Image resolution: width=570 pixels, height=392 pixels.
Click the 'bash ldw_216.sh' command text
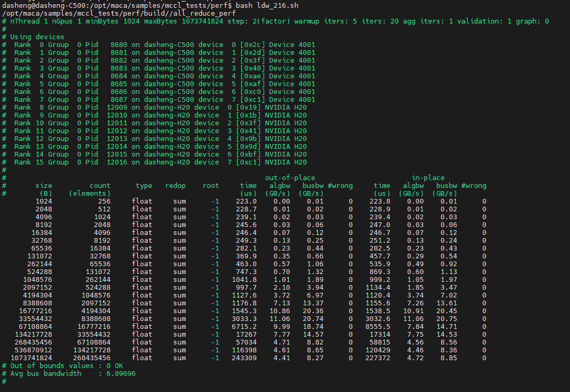click(x=267, y=5)
